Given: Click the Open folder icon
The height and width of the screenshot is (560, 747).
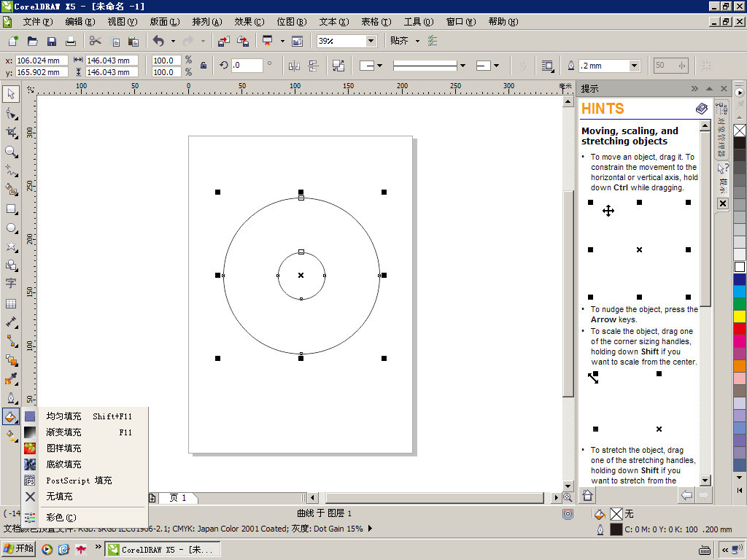Looking at the screenshot, I should point(32,41).
